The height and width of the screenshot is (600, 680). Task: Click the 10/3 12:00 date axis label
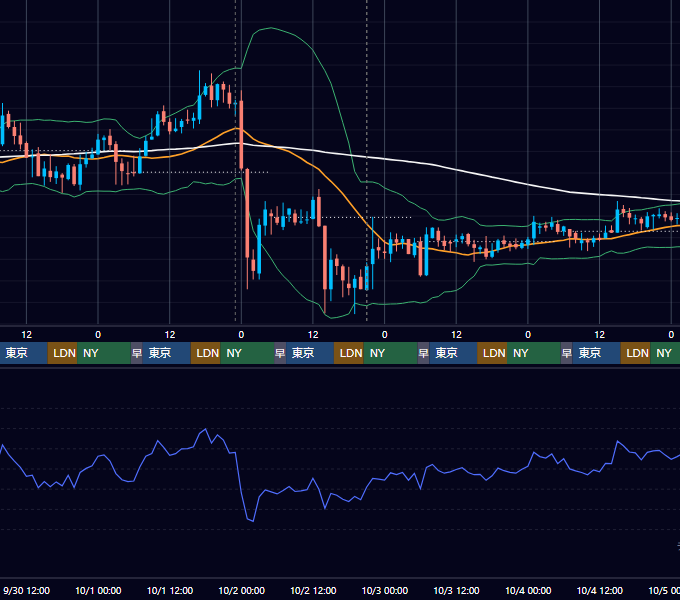[x=456, y=590]
